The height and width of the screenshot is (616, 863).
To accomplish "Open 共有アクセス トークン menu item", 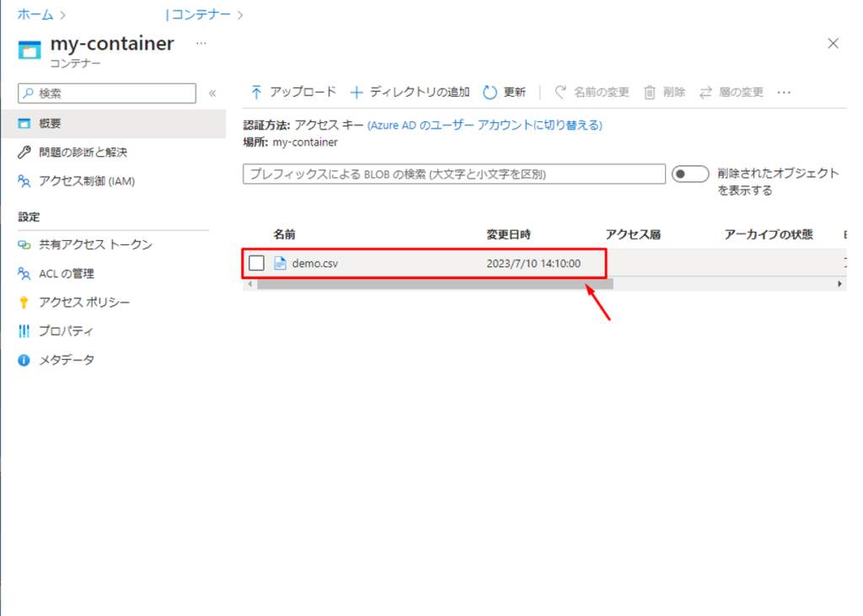I will pos(114,244).
